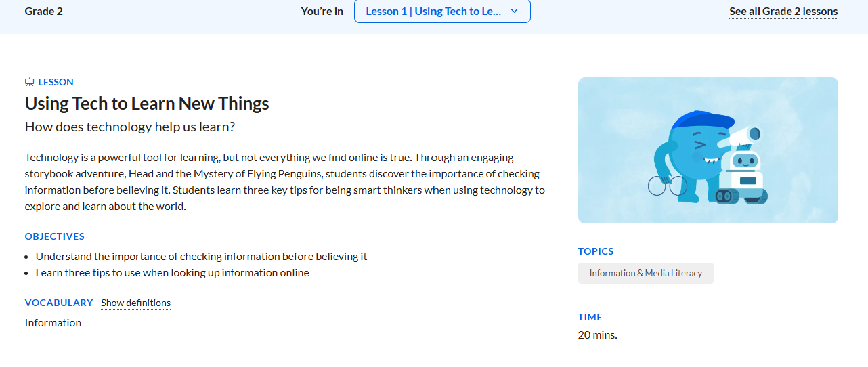Image resolution: width=868 pixels, height=367 pixels.
Task: Click the "You're in" label
Action: 322,12
